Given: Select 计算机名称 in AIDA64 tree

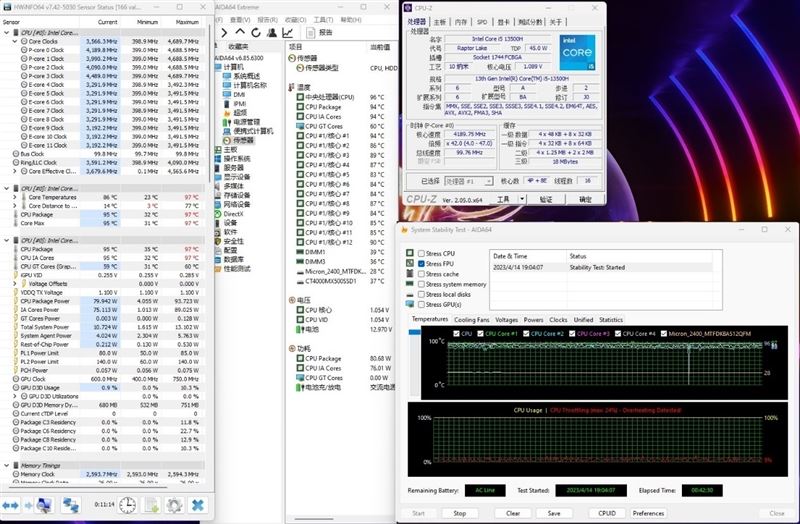Looking at the screenshot, I should (245, 85).
